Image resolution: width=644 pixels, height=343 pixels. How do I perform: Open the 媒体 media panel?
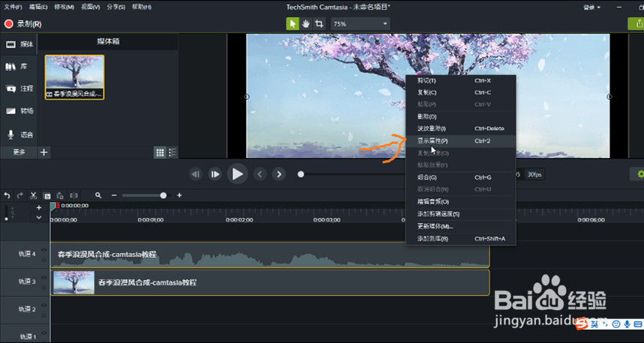tap(19, 44)
